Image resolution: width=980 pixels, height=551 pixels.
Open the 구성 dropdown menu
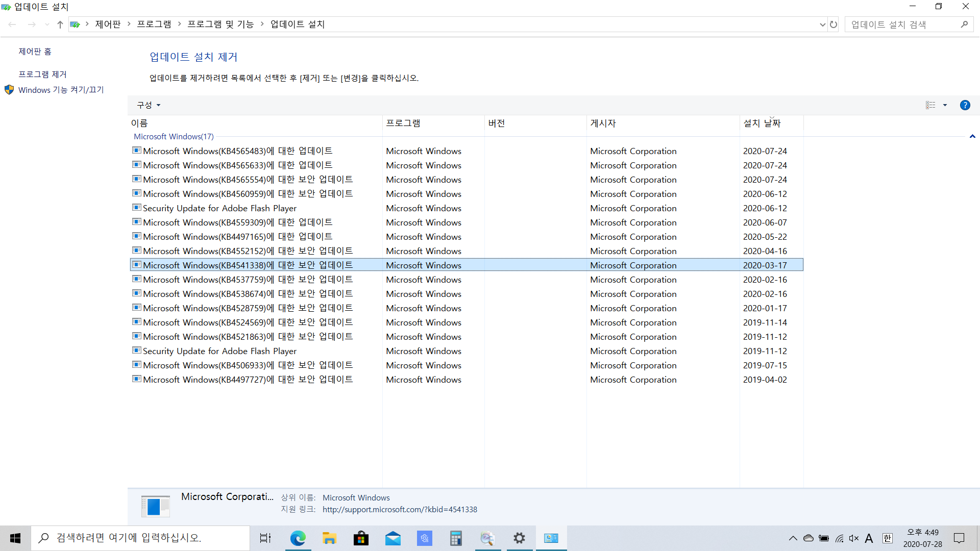click(x=149, y=105)
